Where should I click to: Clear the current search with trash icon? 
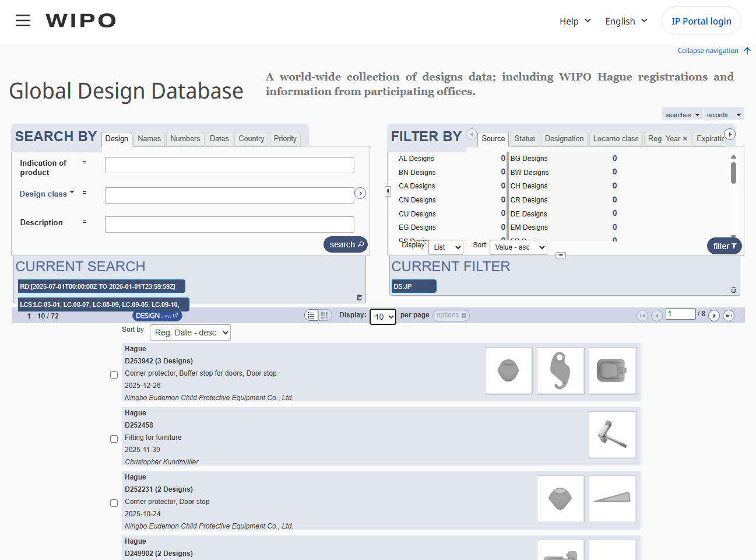(x=359, y=297)
